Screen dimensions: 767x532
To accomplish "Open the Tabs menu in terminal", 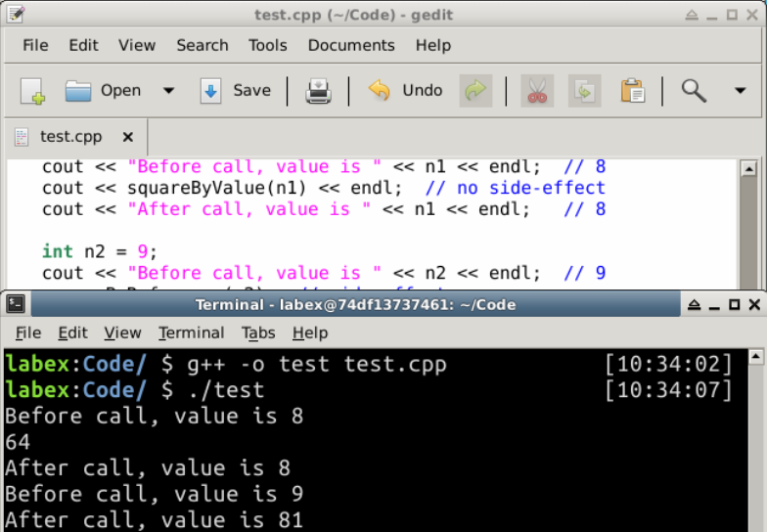I will pyautogui.click(x=258, y=332).
